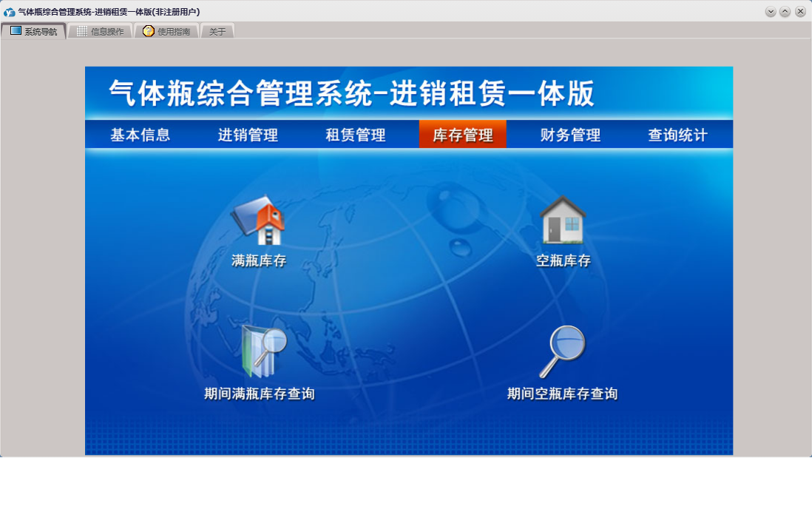Go to the 使用指南 tab
812x526 pixels.
pyautogui.click(x=166, y=31)
